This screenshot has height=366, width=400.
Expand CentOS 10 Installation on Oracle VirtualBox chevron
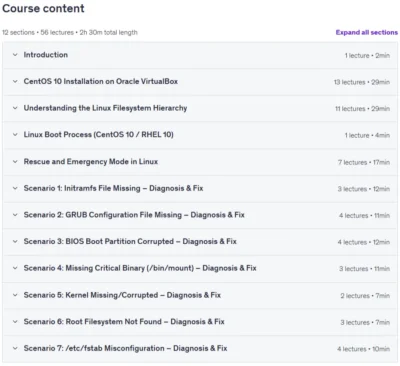[x=15, y=82]
